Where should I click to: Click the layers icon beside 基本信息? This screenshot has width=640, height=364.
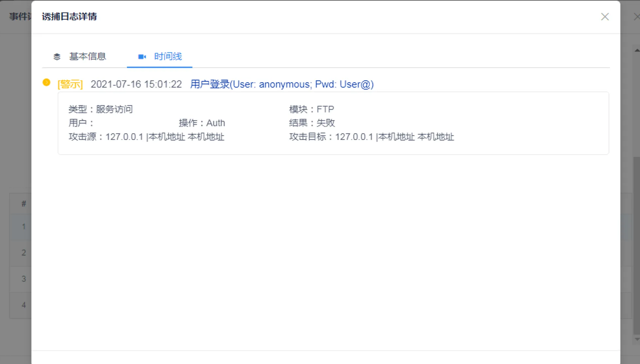(57, 57)
